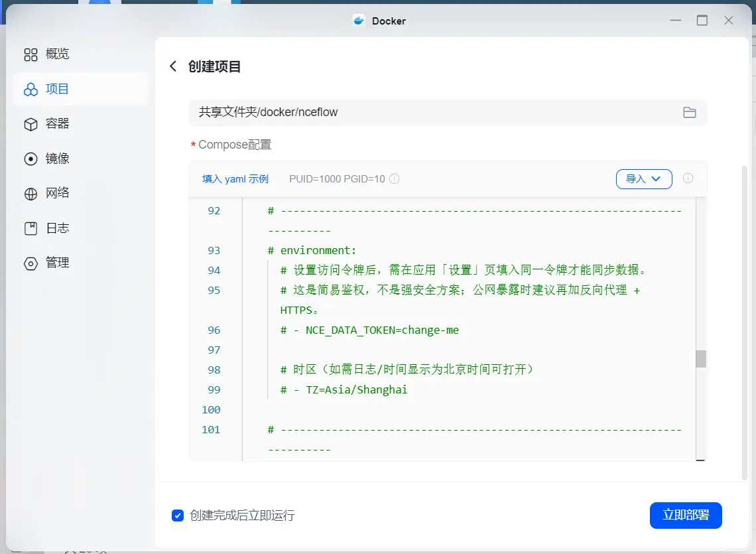Click the 创建项目 page heading
Viewport: 756px width, 554px height.
click(x=215, y=66)
